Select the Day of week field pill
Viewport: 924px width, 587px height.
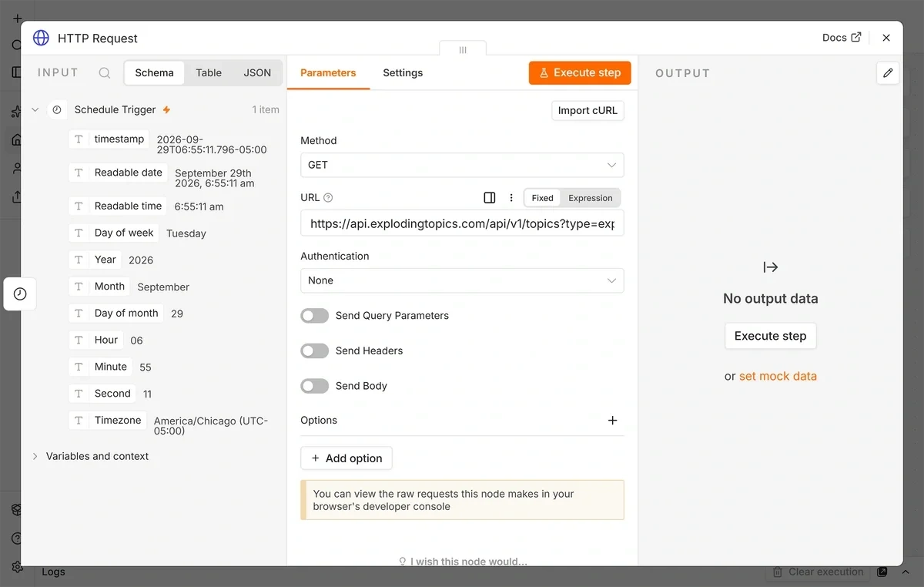click(x=114, y=233)
